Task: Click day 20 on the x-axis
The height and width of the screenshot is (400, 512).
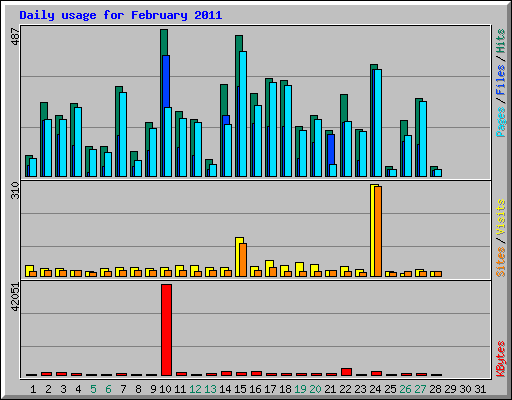Action: [315, 389]
